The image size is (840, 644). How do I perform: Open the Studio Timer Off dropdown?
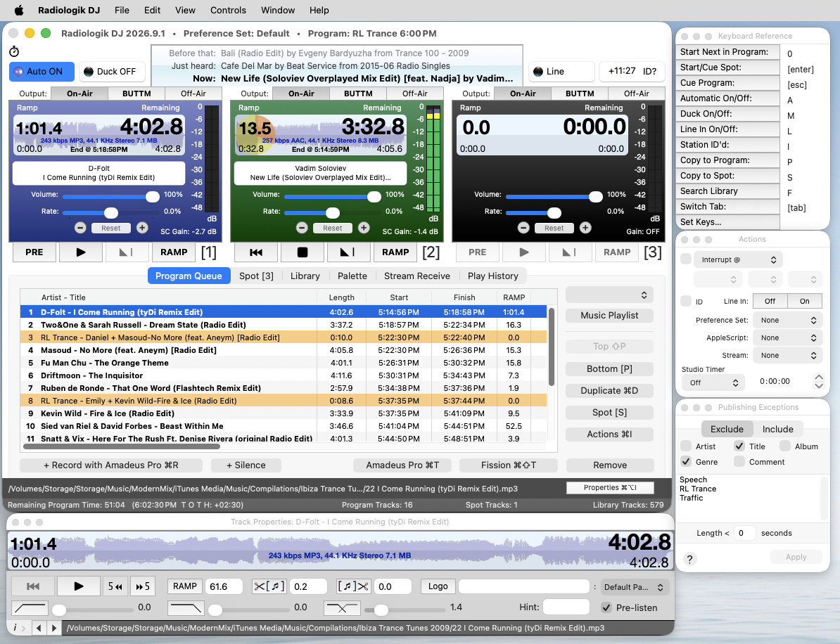point(713,382)
